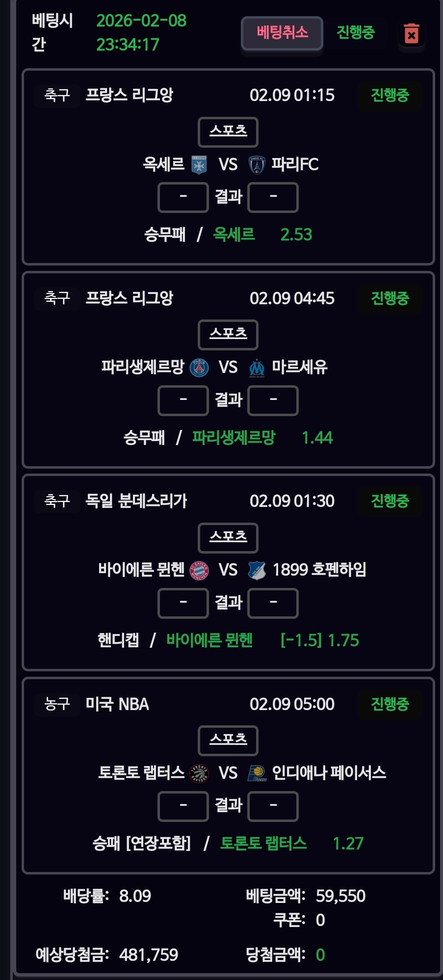
Task: Click the red trash delete icon
Action: click(411, 34)
